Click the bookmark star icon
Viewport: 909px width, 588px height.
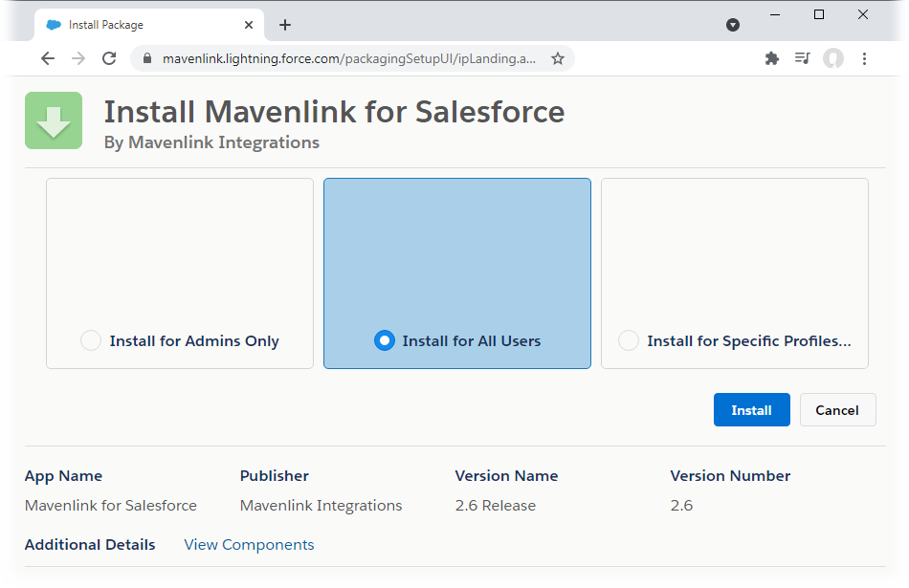(x=558, y=58)
